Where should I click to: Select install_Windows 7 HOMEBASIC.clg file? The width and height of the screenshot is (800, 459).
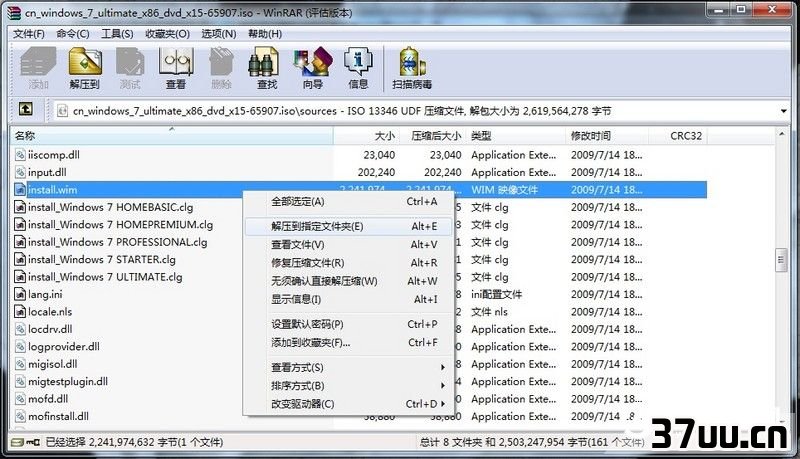(x=110, y=207)
